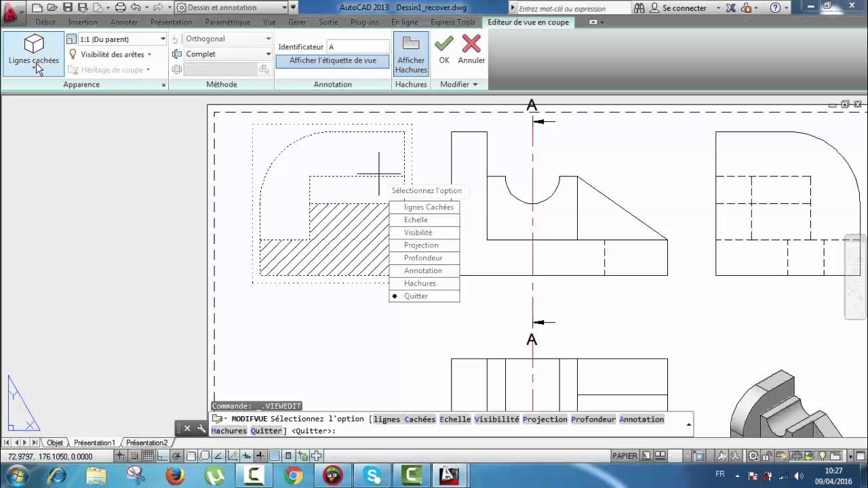Click the Open file quick-access icon
The height and width of the screenshot is (488, 868).
tap(52, 7)
